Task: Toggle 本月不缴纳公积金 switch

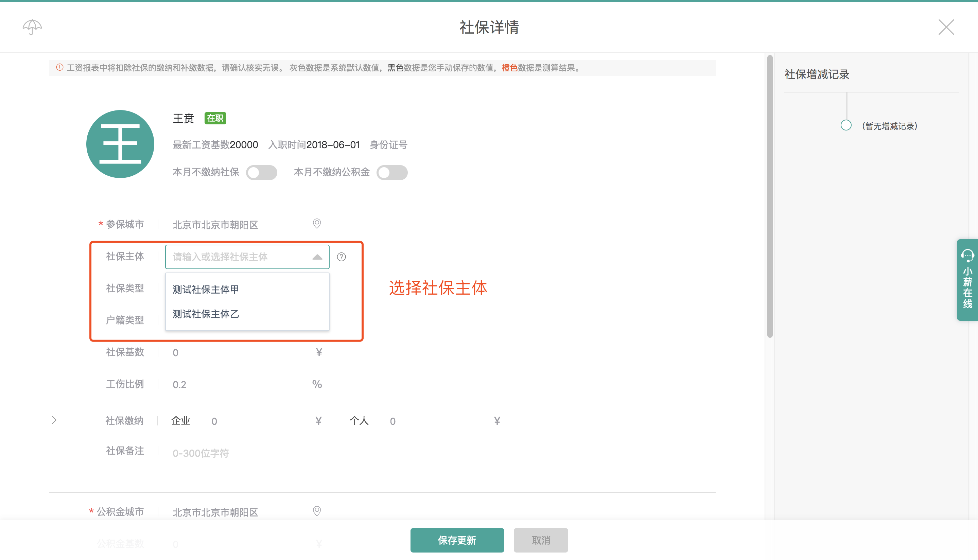Action: pyautogui.click(x=392, y=172)
